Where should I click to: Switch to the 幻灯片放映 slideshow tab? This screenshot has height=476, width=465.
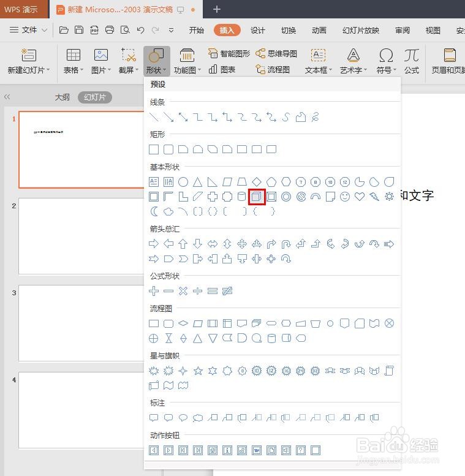point(361,30)
